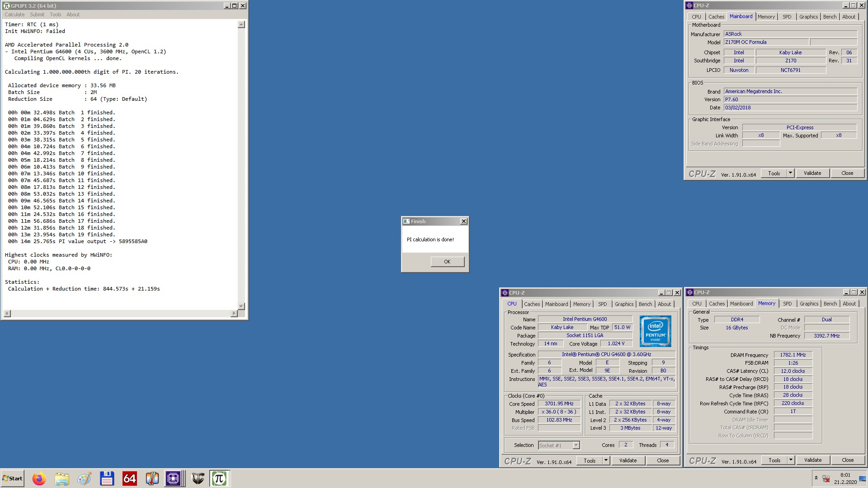Open Graphics tab in Mainboard CPU-Z window
The height and width of the screenshot is (488, 868).
click(808, 17)
